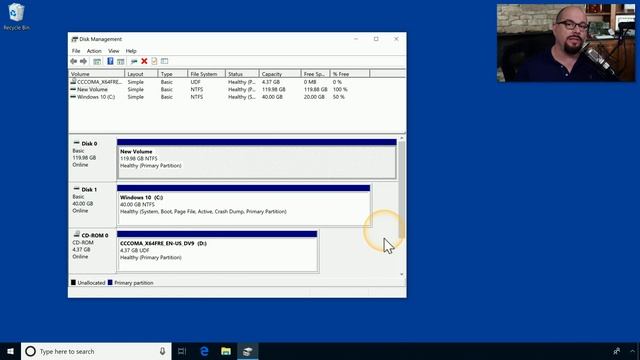The width and height of the screenshot is (640, 360).
Task: Sort by the % Free column header
Action: [349, 74]
